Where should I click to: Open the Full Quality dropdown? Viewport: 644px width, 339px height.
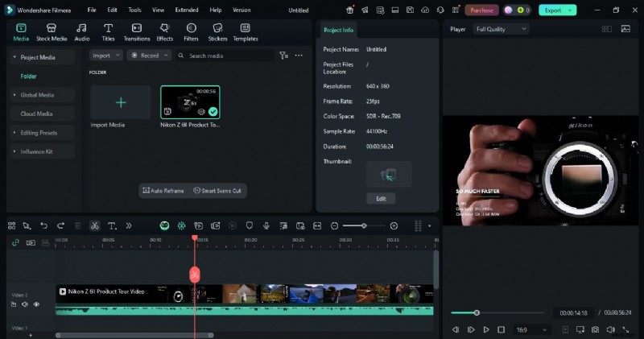(500, 29)
